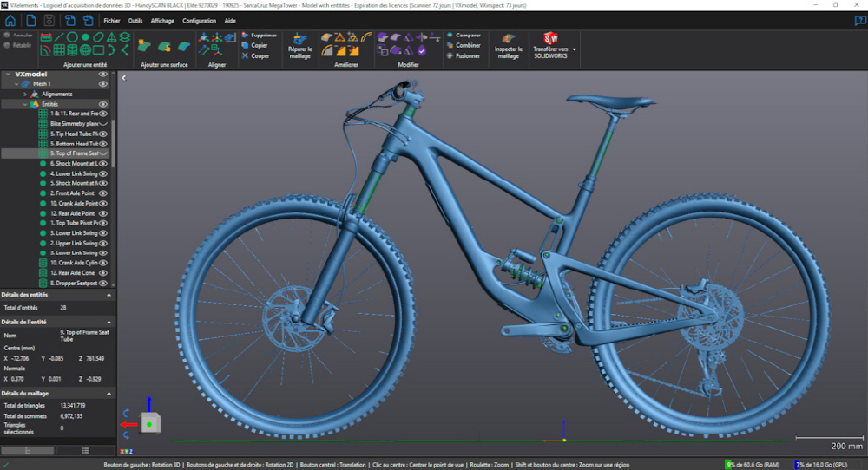Click the SOLIDWORKS transfer icon

click(x=550, y=38)
